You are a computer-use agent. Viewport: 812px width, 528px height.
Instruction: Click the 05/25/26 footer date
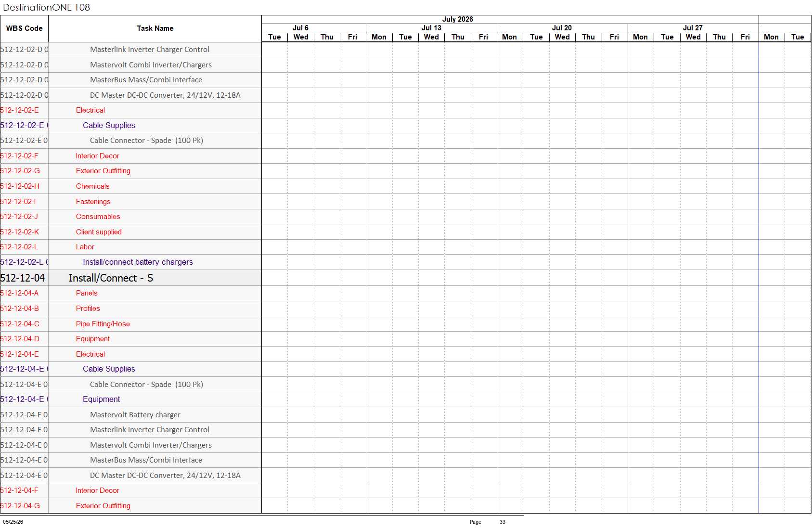pyautogui.click(x=13, y=522)
